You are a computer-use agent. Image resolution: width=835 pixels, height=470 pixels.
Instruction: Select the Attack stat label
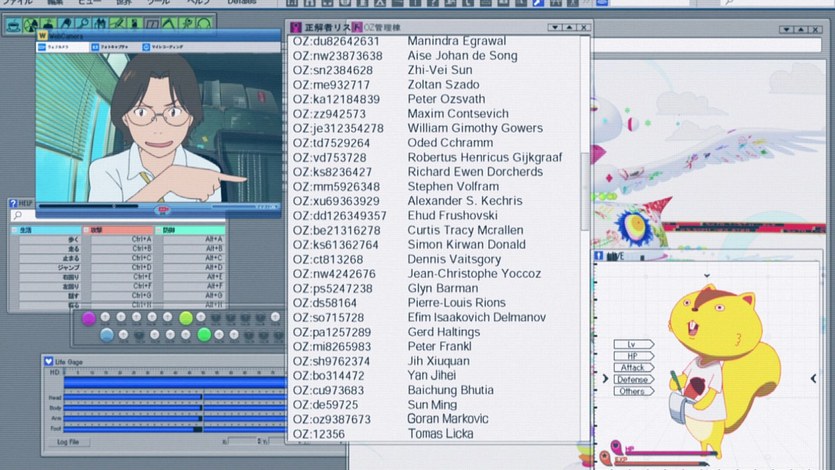[631, 368]
